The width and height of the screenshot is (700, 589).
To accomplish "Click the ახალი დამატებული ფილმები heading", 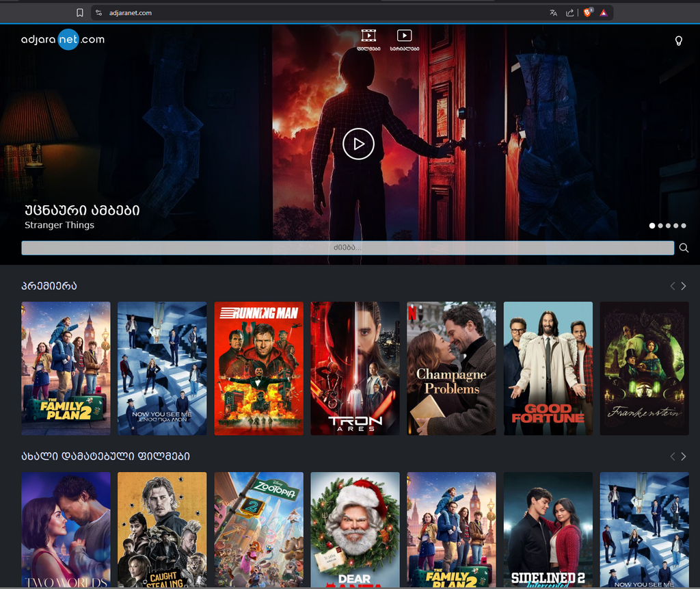I will click(106, 456).
